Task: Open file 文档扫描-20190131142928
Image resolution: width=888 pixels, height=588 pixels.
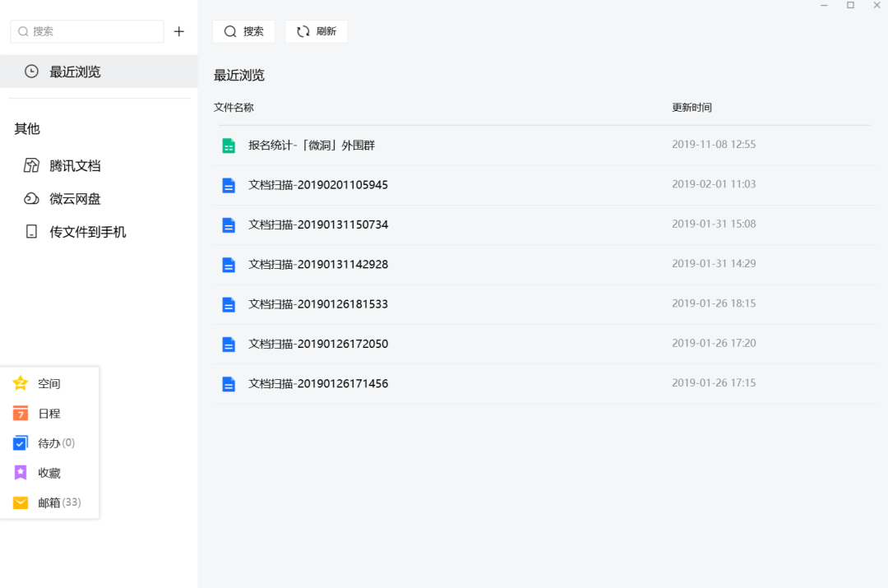Action: coord(318,265)
